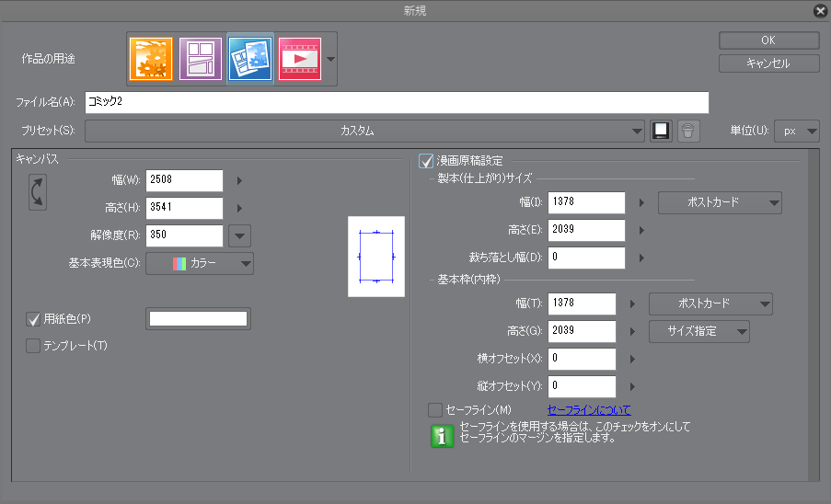This screenshot has width=831, height=504.
Task: Select the Show all comic settings icon
Action: (x=250, y=59)
